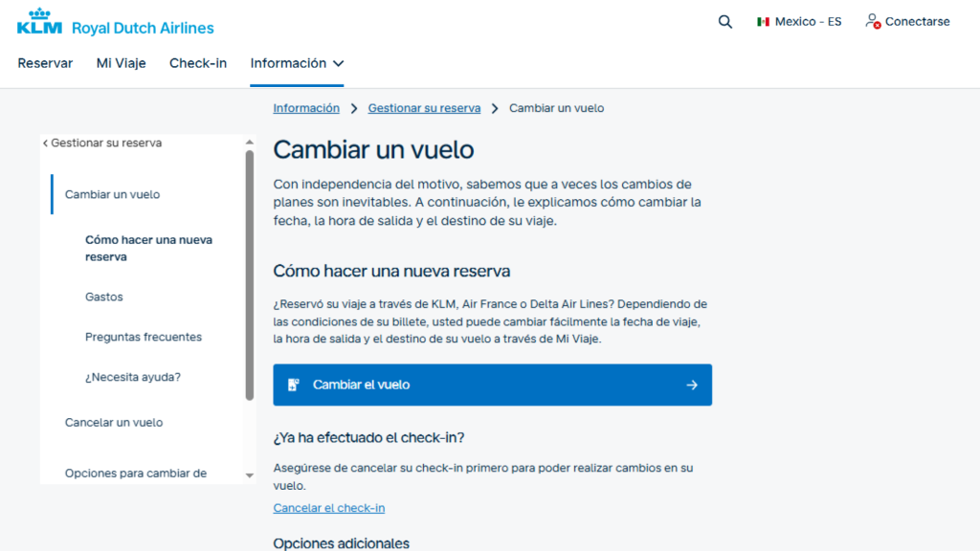The width and height of the screenshot is (980, 551).
Task: Click the ¿Ya ha efectuado el check-in? heading
Action: click(368, 438)
